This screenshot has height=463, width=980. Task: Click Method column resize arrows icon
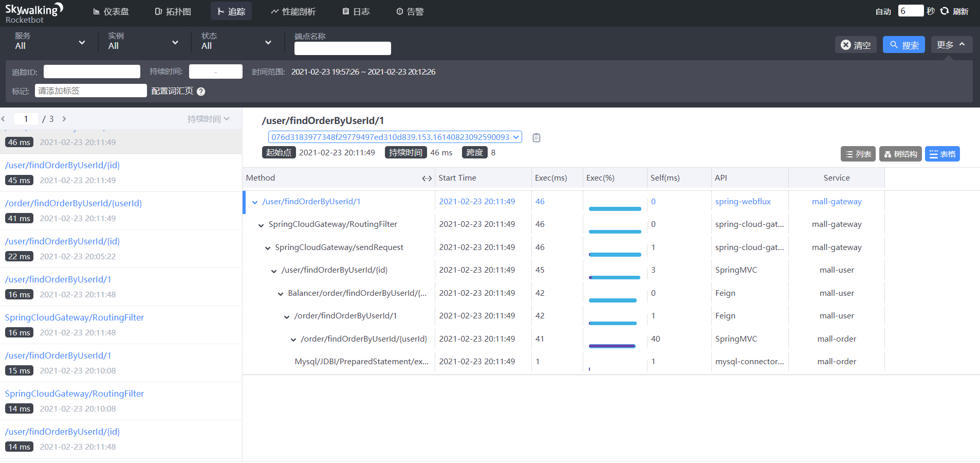point(427,179)
